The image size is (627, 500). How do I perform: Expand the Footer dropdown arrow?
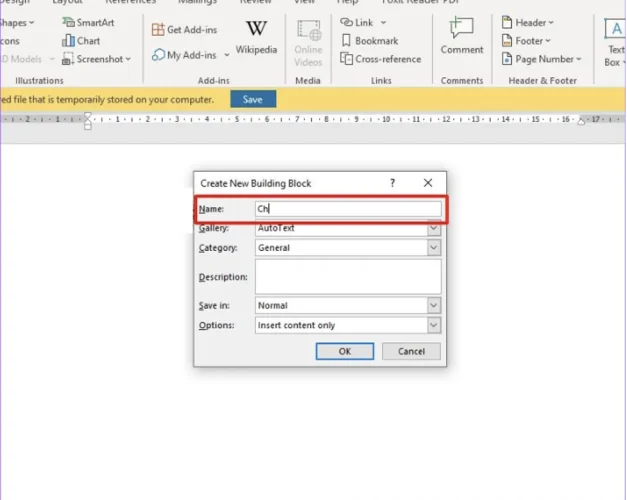coord(547,41)
